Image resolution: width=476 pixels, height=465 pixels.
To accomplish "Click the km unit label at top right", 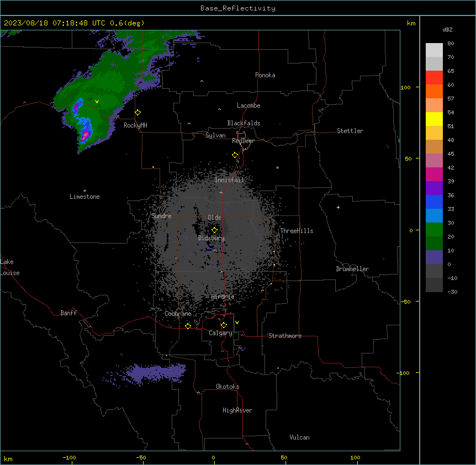I will (x=411, y=23).
